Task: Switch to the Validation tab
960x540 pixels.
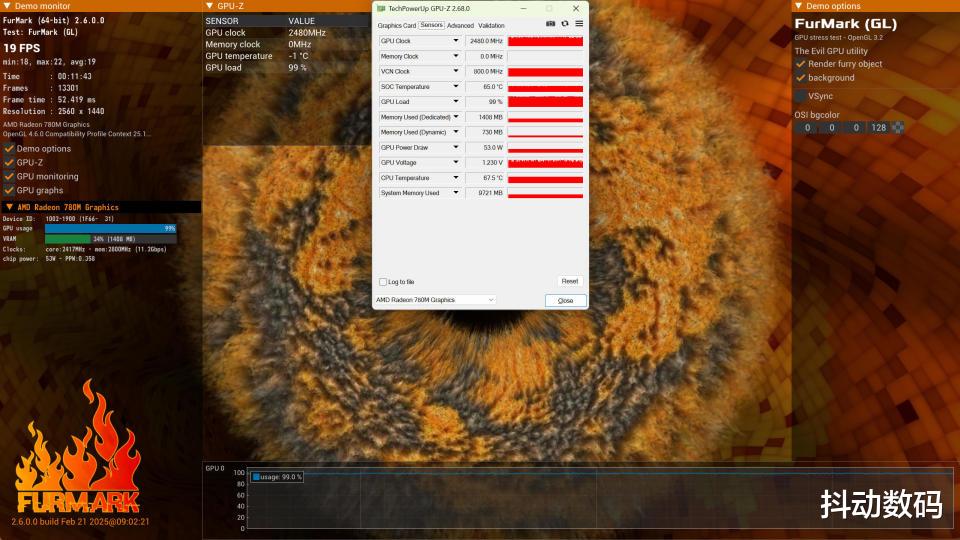Action: [x=492, y=26]
